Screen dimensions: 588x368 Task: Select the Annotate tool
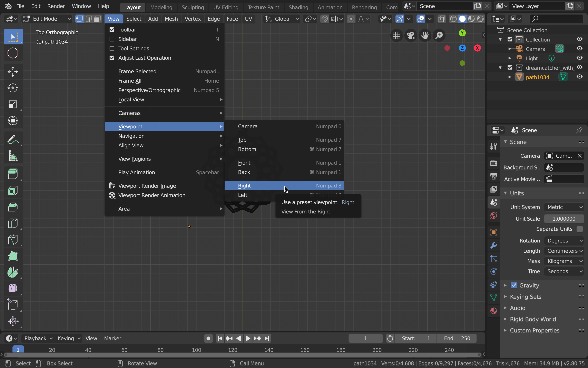coord(13,139)
